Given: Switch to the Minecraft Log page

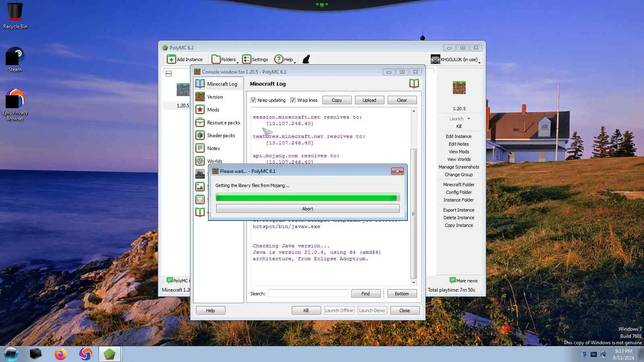Looking at the screenshot, I should 219,84.
